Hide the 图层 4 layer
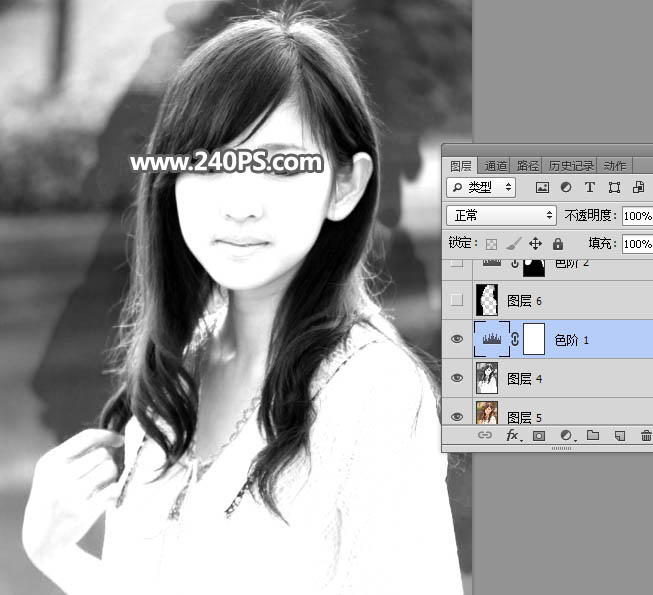This screenshot has width=653, height=595. pos(457,378)
